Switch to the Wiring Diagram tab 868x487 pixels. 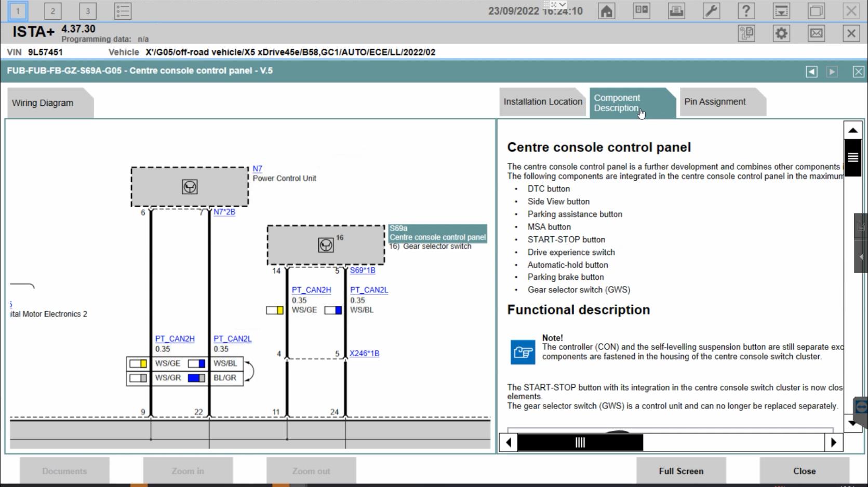coord(50,103)
